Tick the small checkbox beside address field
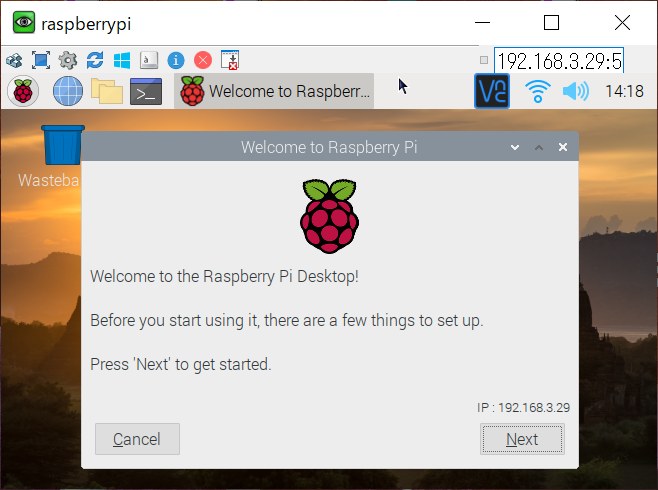 click(x=484, y=60)
